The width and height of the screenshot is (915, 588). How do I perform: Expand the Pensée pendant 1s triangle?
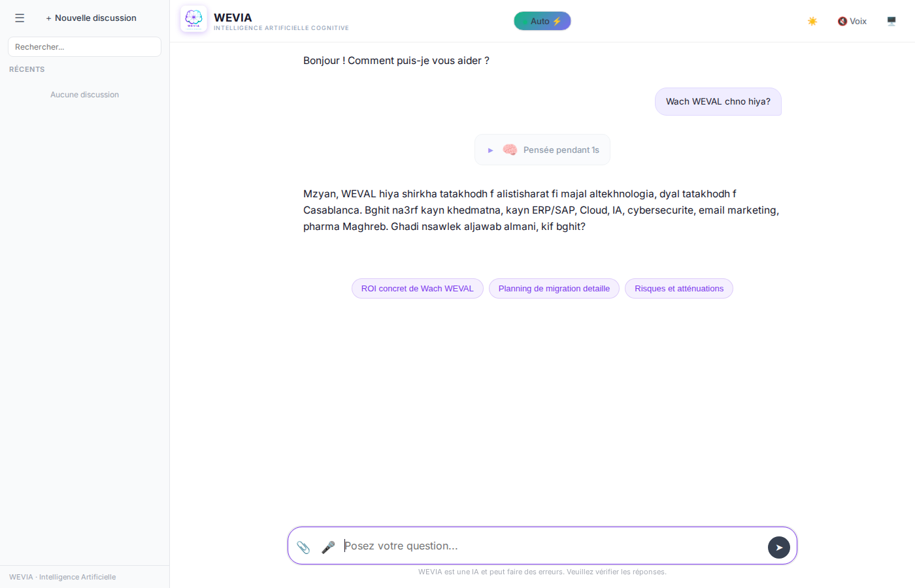tap(490, 150)
